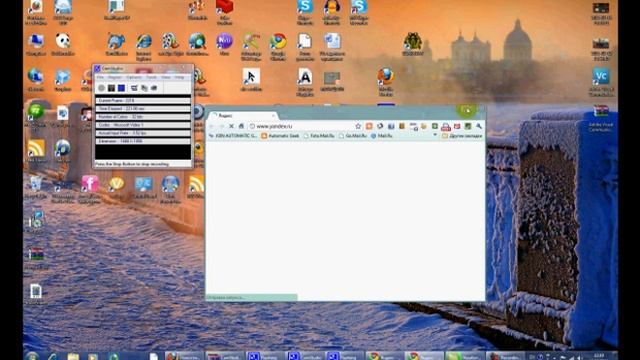The image size is (640, 360).
Task: Open the Chrome wrench settings menu
Action: pyautogui.click(x=479, y=127)
